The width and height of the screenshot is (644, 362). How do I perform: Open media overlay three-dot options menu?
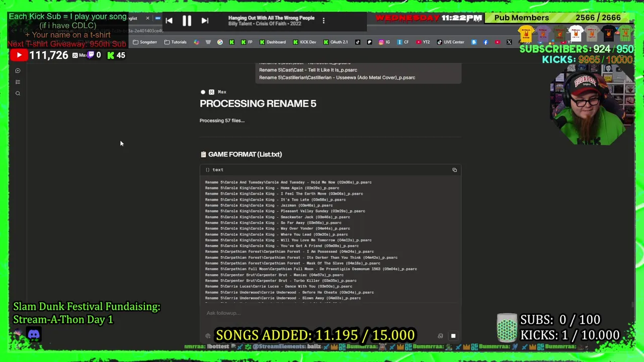(324, 21)
